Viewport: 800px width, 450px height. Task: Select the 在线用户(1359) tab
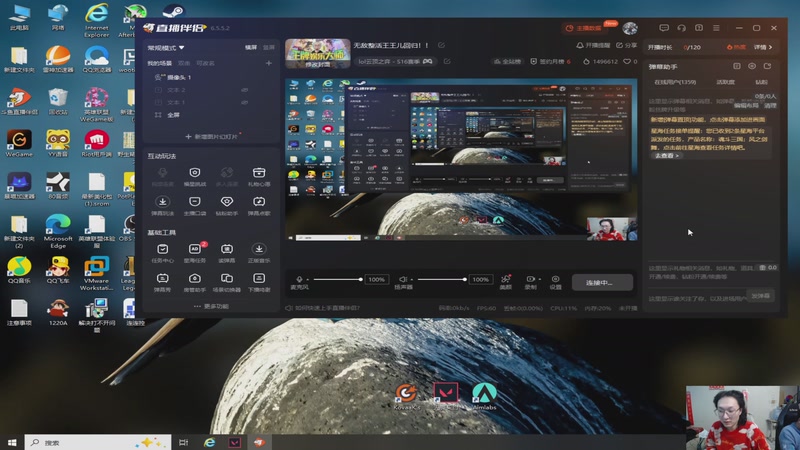tap(674, 82)
